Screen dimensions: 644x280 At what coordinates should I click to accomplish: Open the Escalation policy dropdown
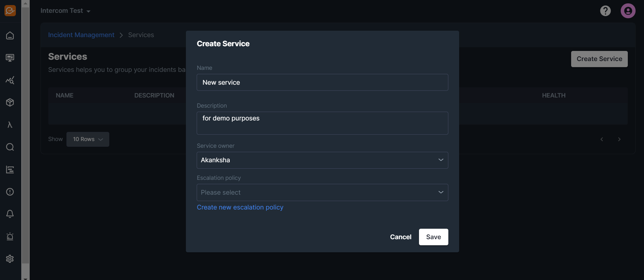[322, 193]
